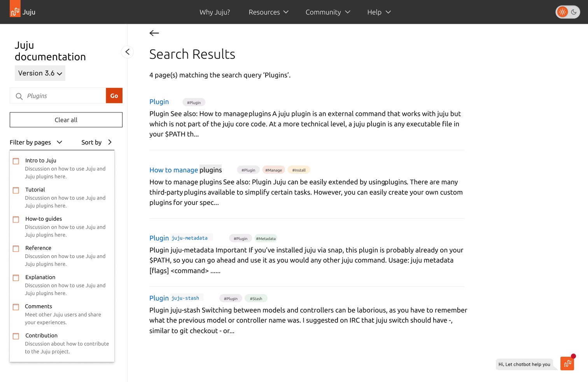Expand the Sort by options
The image size is (588, 382).
pyautogui.click(x=97, y=142)
